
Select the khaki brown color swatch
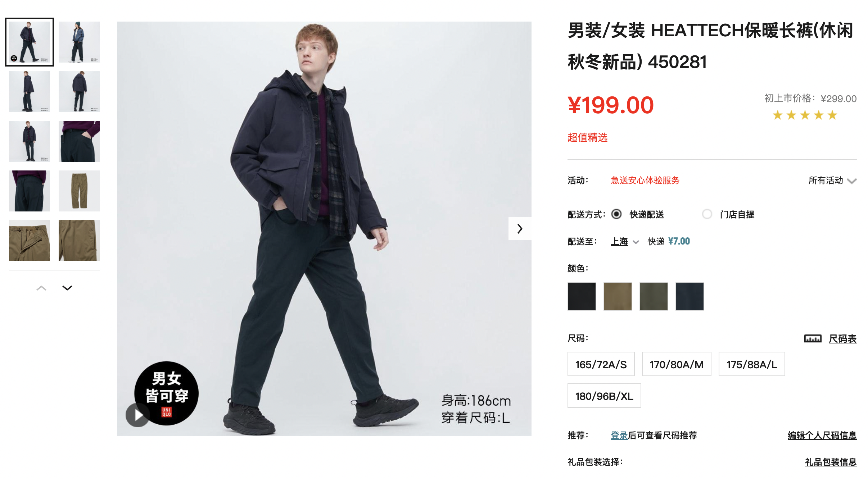[x=618, y=296]
